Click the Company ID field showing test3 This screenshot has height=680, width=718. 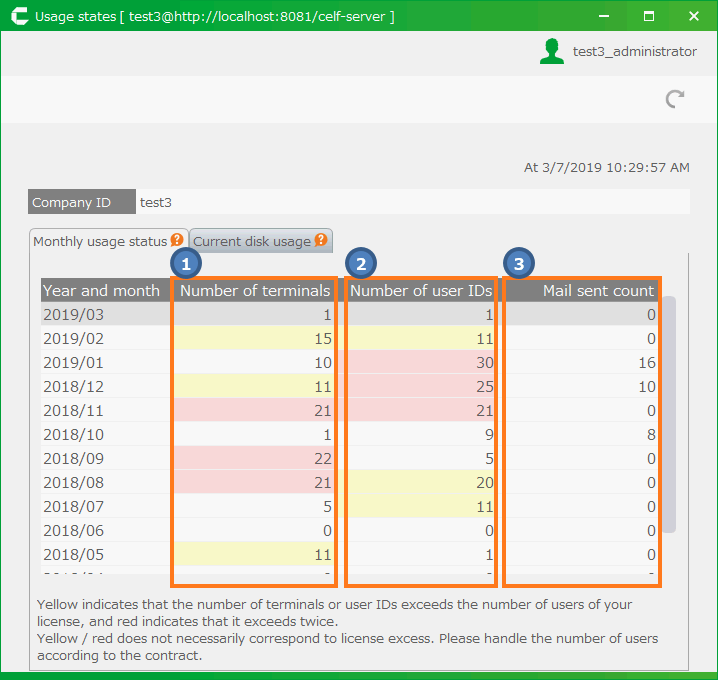pos(412,202)
